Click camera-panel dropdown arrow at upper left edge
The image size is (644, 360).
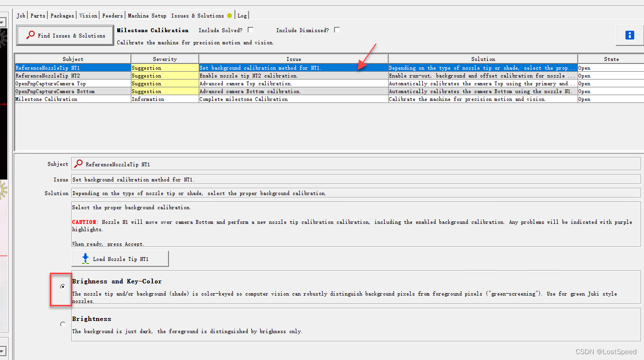(x=2, y=22)
